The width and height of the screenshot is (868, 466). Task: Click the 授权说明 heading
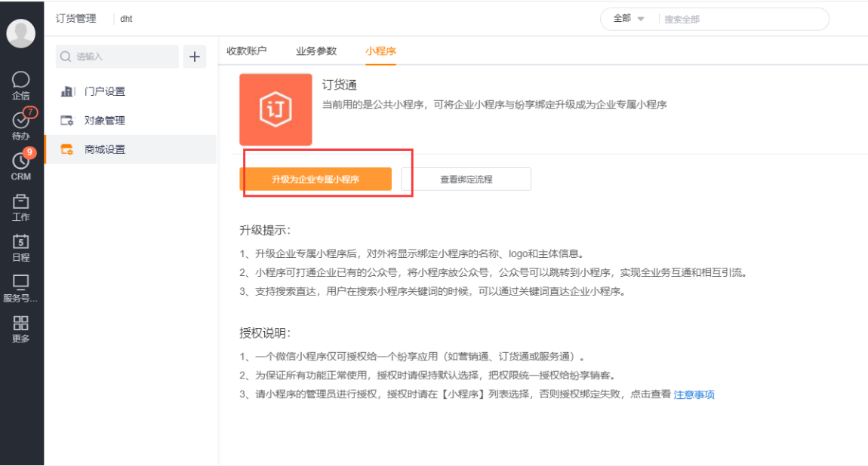pyautogui.click(x=265, y=333)
